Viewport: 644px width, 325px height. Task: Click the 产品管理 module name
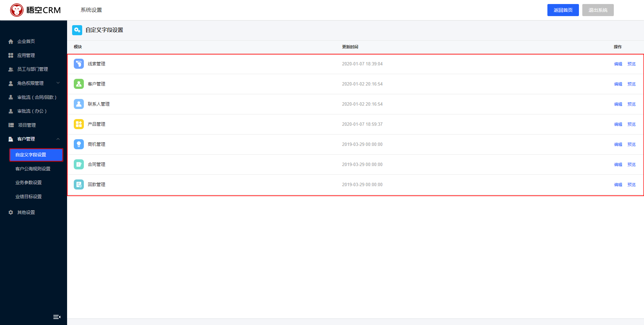(97, 124)
